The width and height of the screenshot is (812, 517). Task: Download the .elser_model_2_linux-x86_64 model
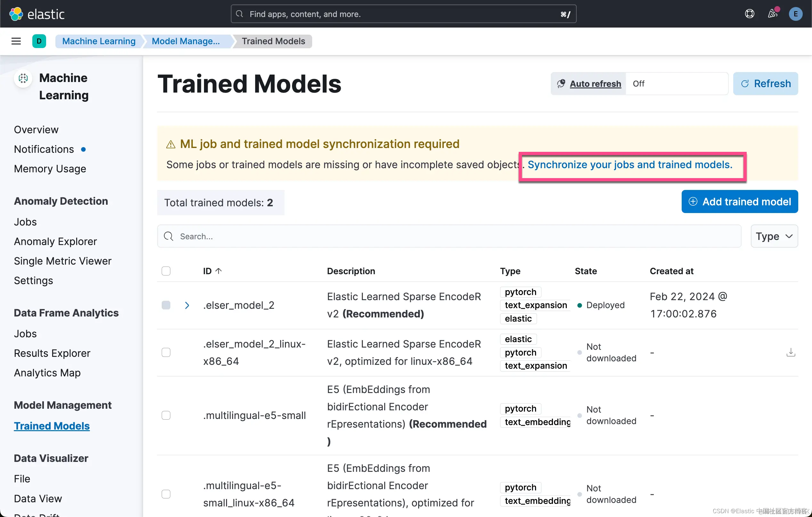tap(791, 352)
